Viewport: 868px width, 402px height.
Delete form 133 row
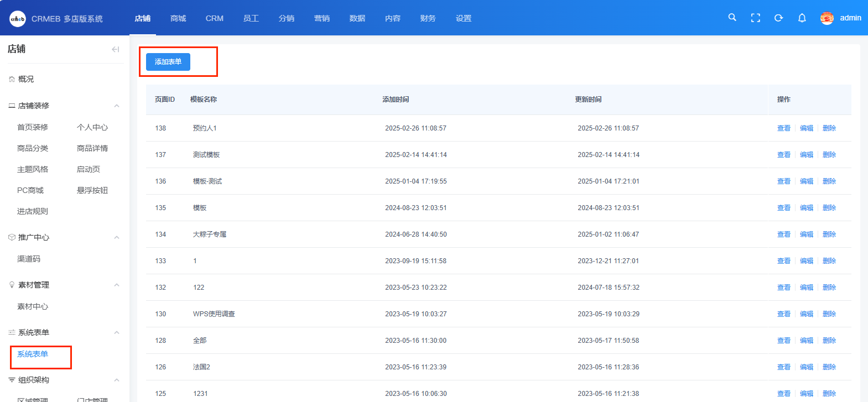(x=829, y=261)
